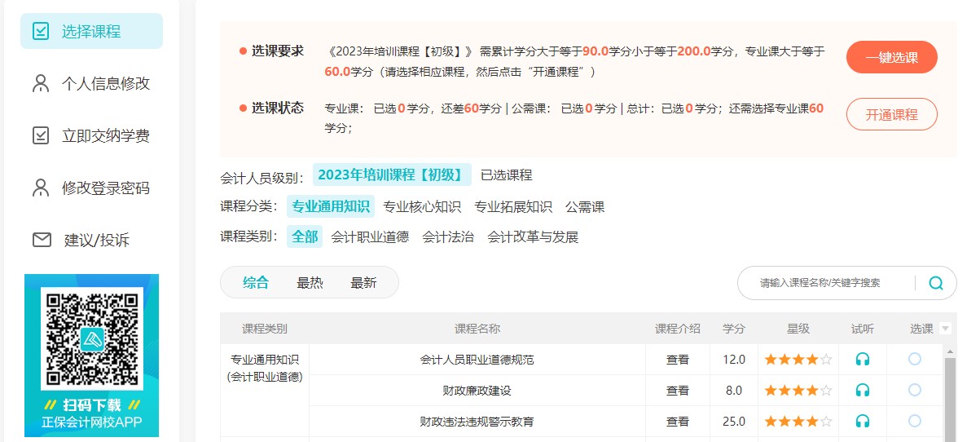The width and height of the screenshot is (980, 442).
Task: Click the 课程类别 column header in the table
Action: [265, 329]
